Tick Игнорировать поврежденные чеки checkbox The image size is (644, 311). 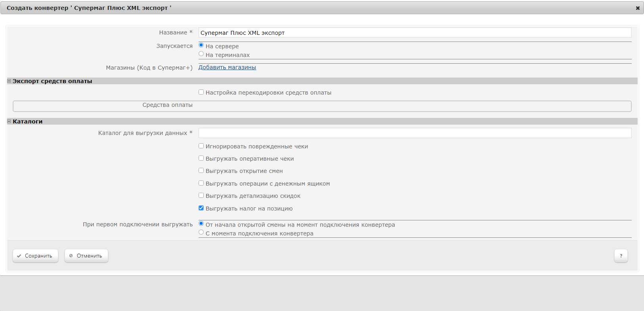(201, 146)
